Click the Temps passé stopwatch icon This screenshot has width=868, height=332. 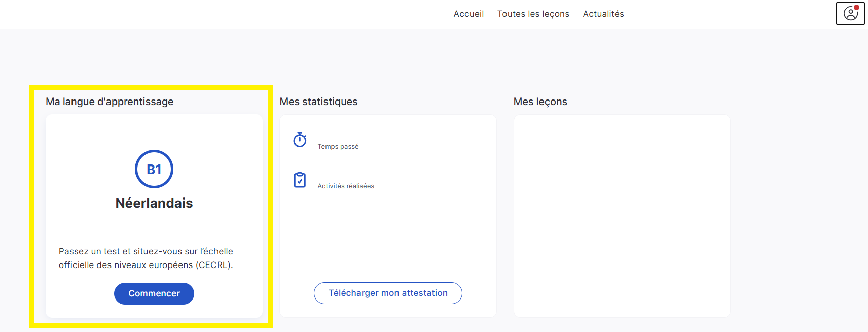pyautogui.click(x=300, y=140)
